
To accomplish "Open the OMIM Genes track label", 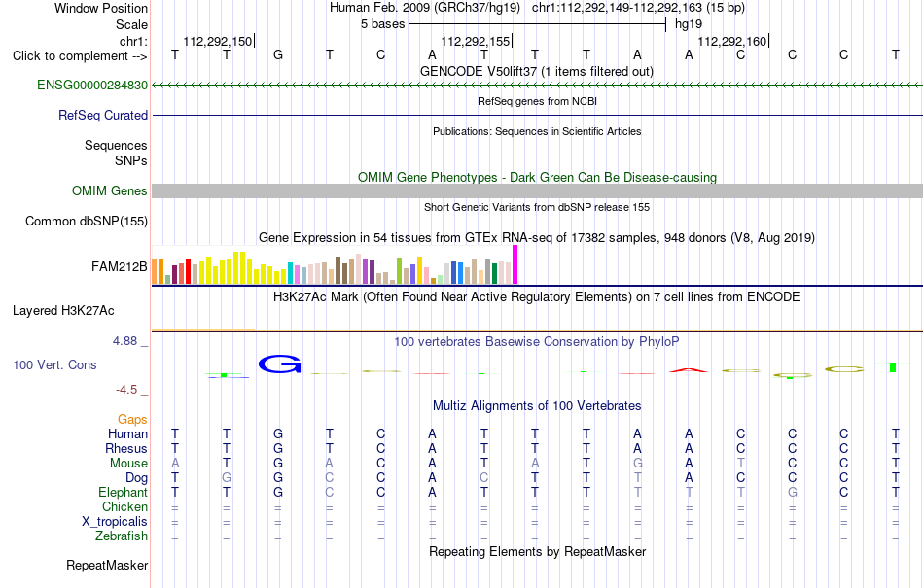I will (109, 191).
